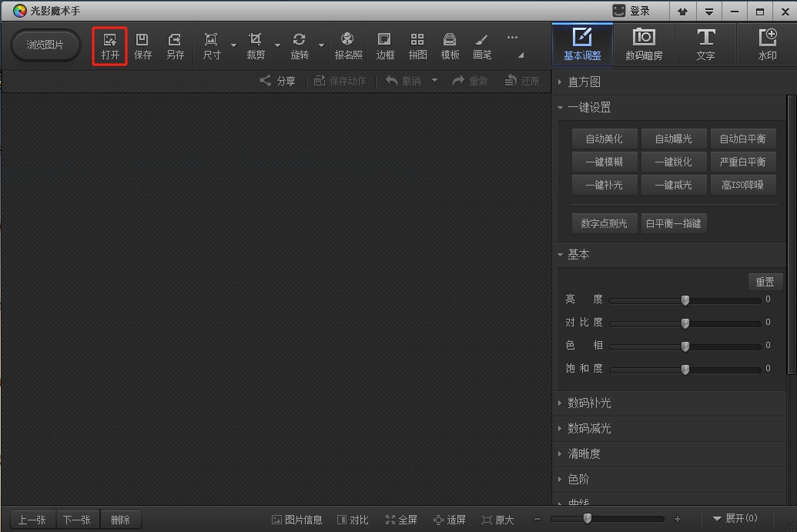797x532 pixels.
Task: Click the 亮度 brightness slider handle
Action: (x=685, y=300)
